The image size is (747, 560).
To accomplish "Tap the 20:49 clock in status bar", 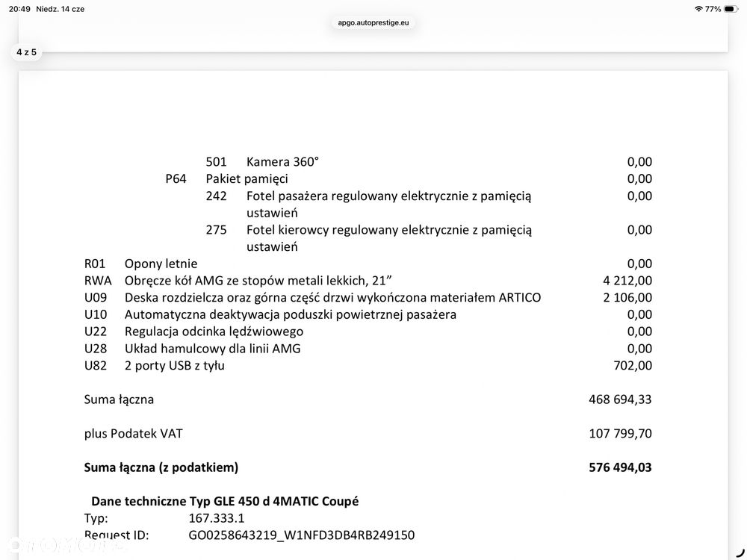I will 19,9.
